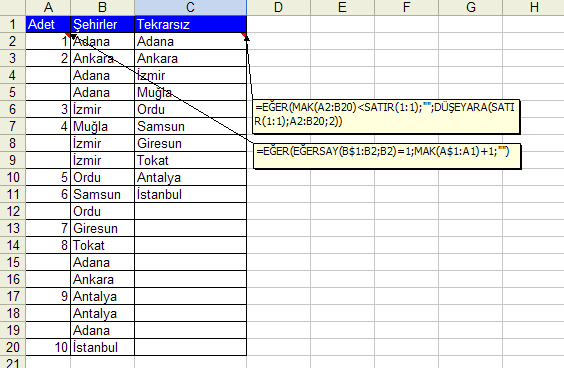Select column A header
This screenshot has height=368, width=564.
click(48, 7)
